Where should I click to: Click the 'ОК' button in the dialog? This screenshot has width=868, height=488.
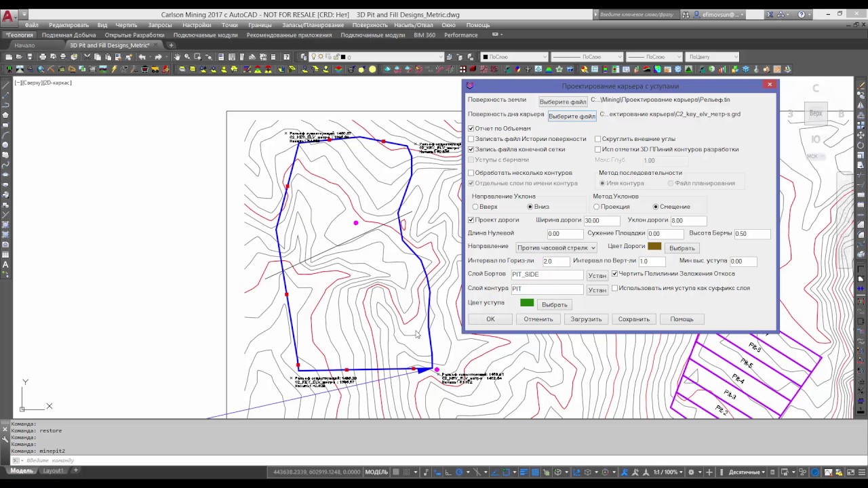tap(490, 319)
